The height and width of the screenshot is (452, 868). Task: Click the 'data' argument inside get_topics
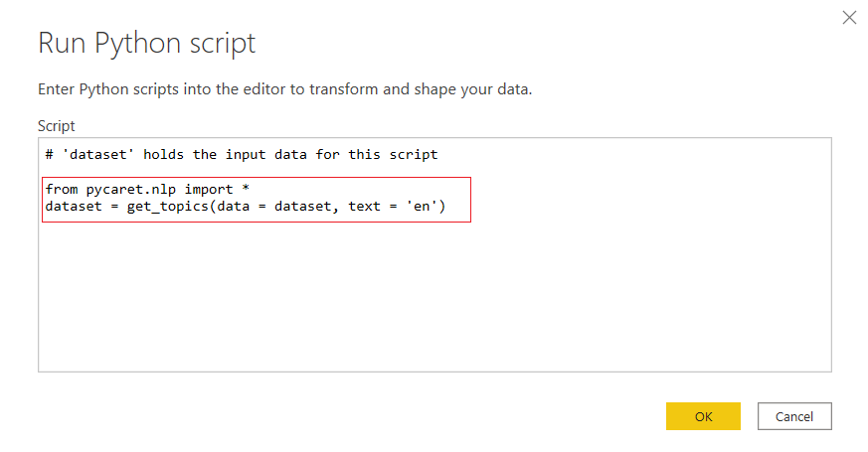point(233,207)
